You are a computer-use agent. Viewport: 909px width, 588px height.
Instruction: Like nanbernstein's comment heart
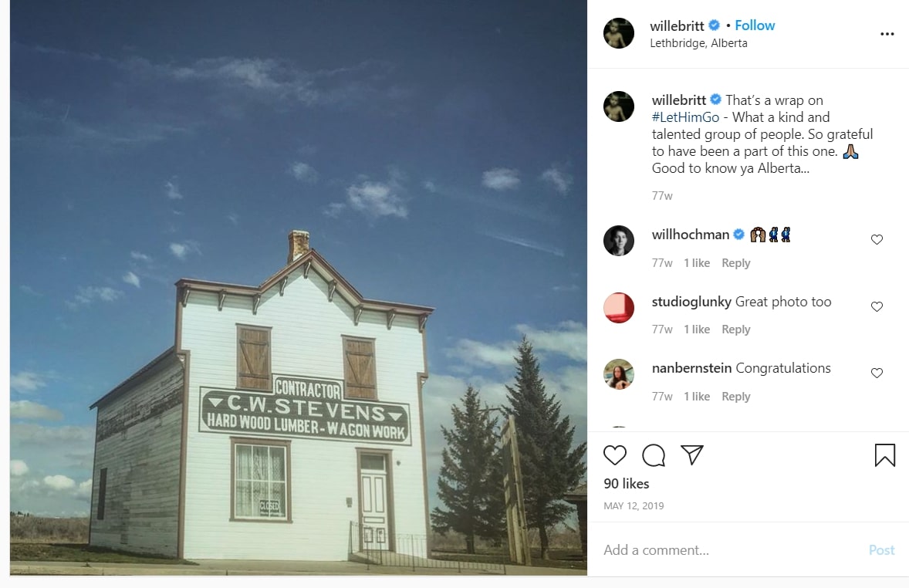(x=877, y=373)
